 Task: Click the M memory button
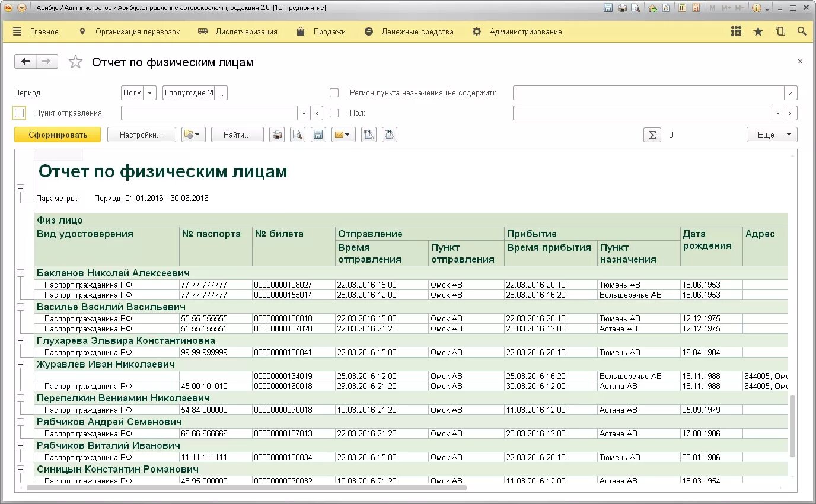click(712, 8)
